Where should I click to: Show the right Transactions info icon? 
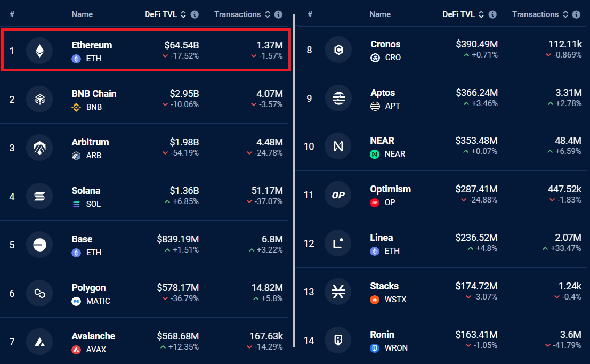coord(576,14)
